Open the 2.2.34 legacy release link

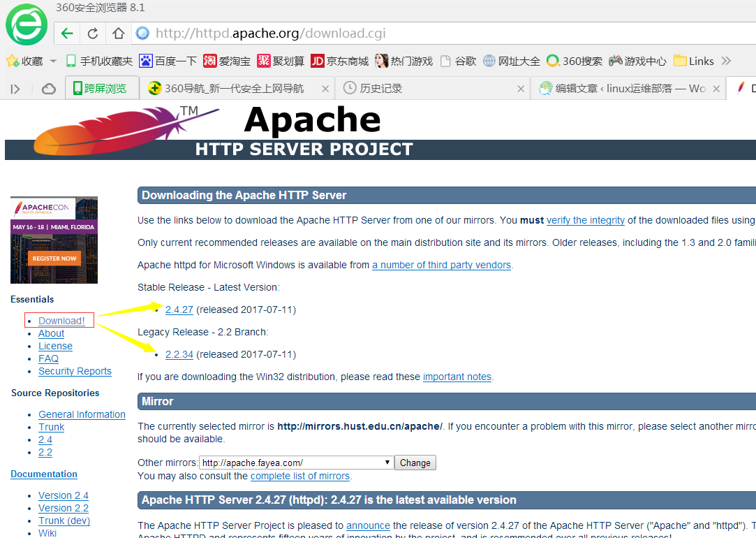pos(179,355)
